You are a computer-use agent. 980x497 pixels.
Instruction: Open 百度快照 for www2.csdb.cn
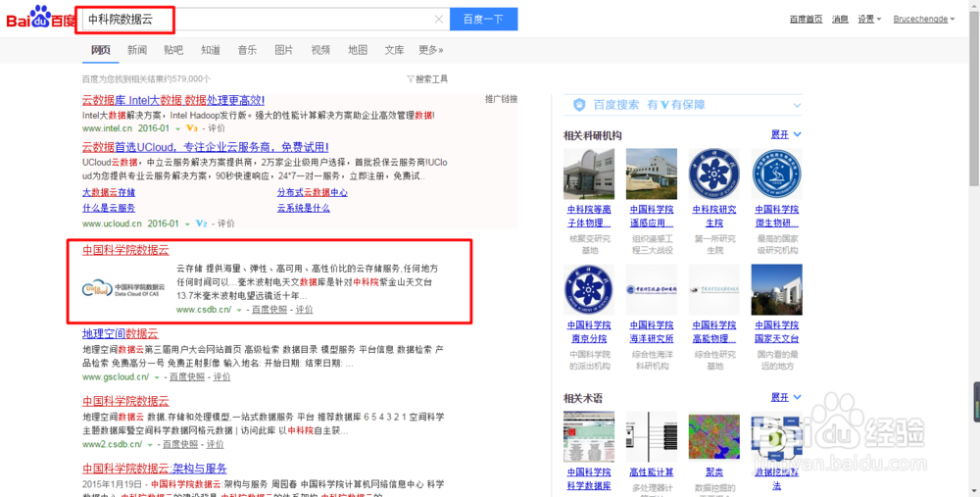coord(180,444)
